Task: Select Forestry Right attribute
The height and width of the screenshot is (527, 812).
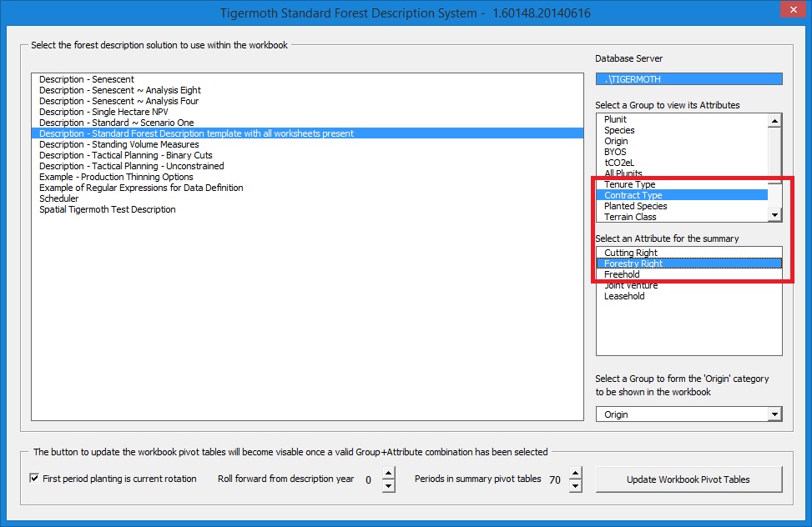Action: 688,263
